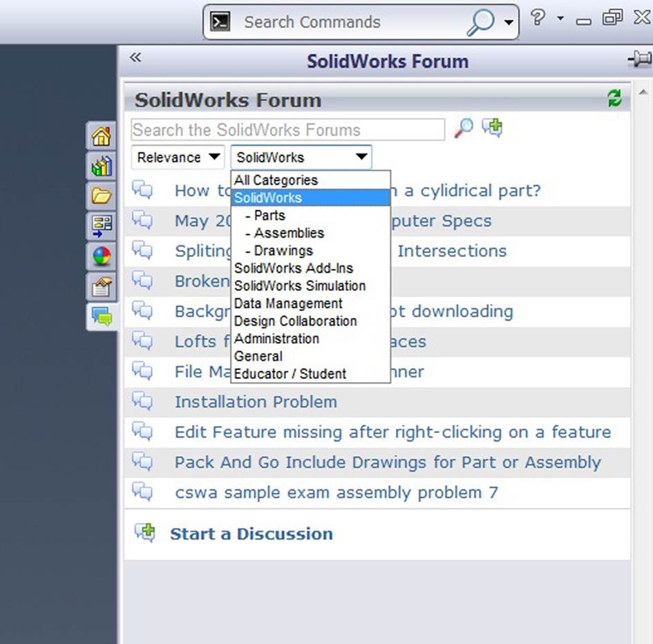Refresh the SolidWorks Forum panel
The width and height of the screenshot is (653, 644).
[x=614, y=98]
